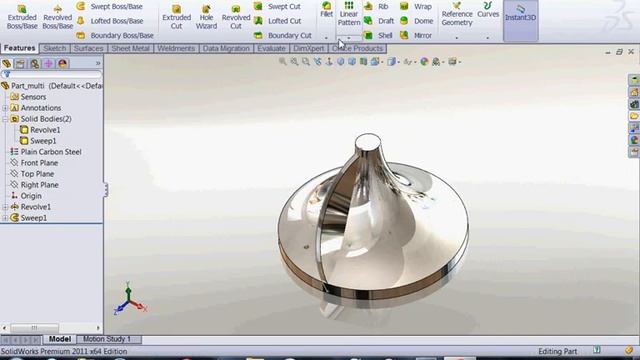Choose Boundary Boss/Base feature
Image resolution: width=640 pixels, height=360 pixels.
[115, 36]
